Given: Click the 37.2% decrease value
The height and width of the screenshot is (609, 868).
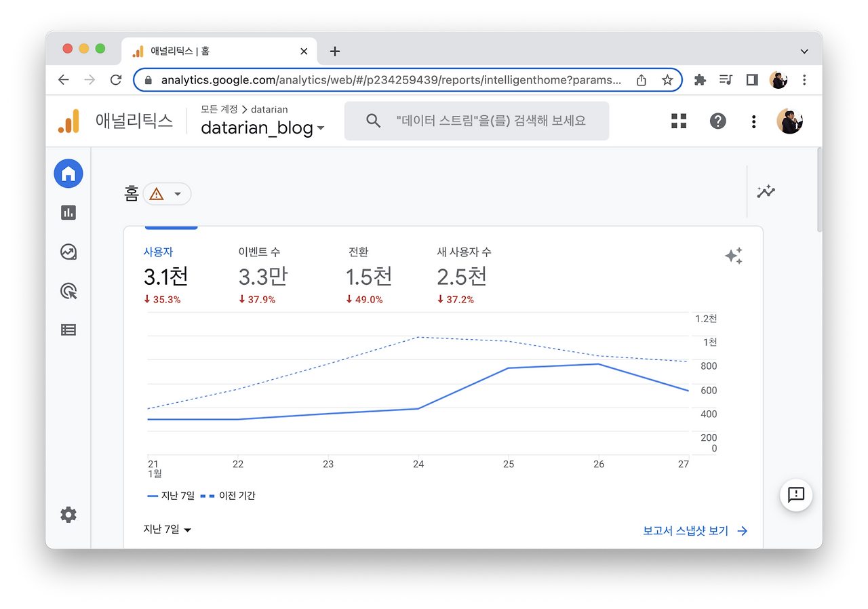Looking at the screenshot, I should tap(456, 299).
